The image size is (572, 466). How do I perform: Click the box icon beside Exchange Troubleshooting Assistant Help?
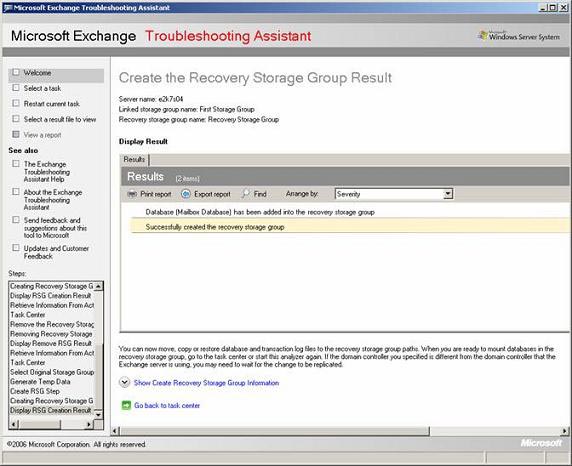[16, 163]
